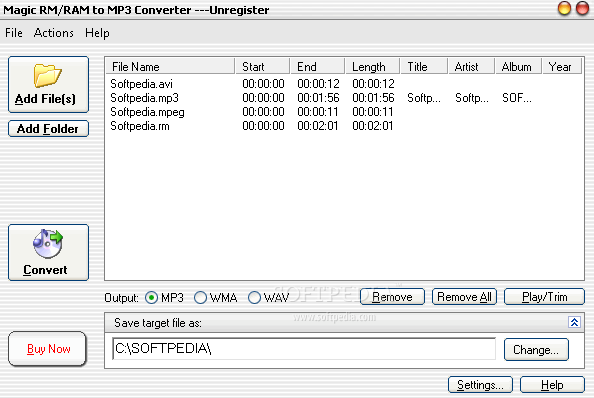Viewport: 594px width, 398px height.
Task: Click the End column header
Action: pyautogui.click(x=317, y=66)
